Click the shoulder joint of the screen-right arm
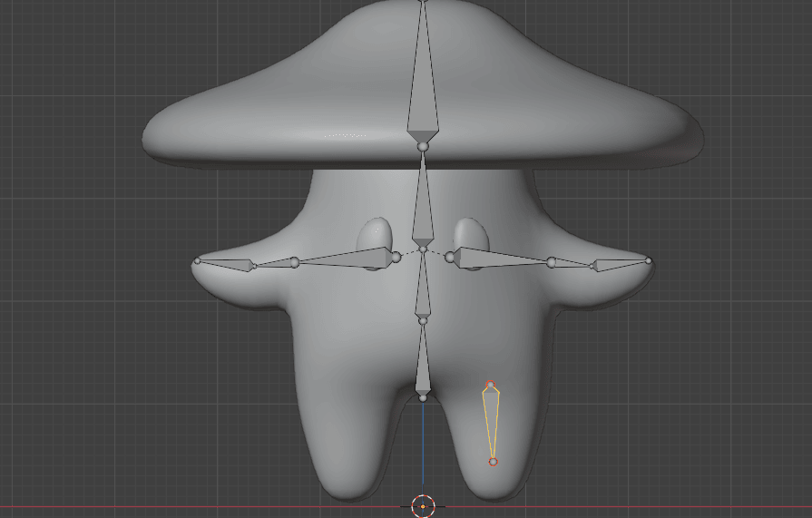812x518 pixels. coord(450,256)
